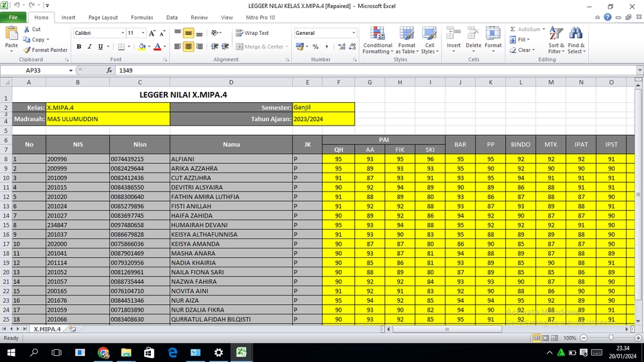The image size is (644, 362).
Task: Toggle Italic formatting
Action: (89, 46)
